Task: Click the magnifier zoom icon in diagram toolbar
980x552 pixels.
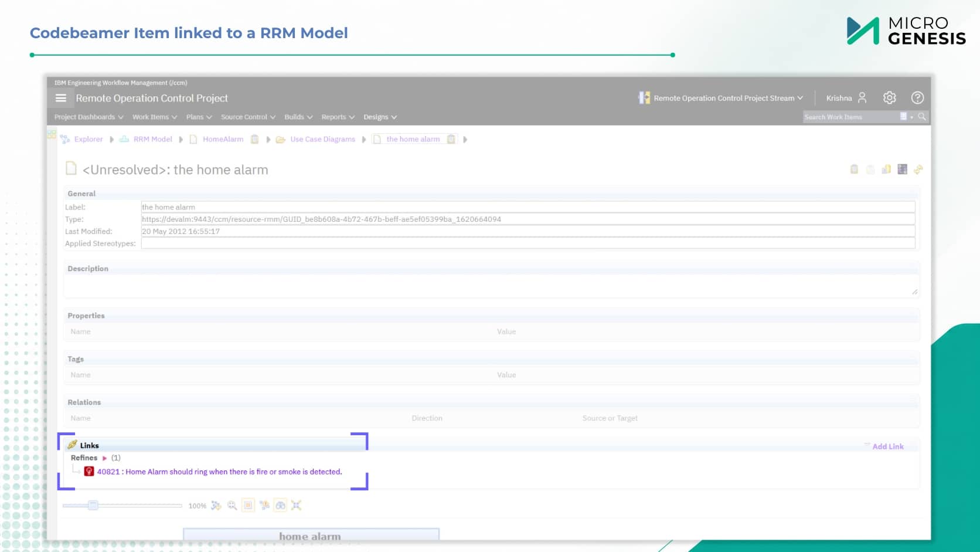Action: pyautogui.click(x=232, y=506)
